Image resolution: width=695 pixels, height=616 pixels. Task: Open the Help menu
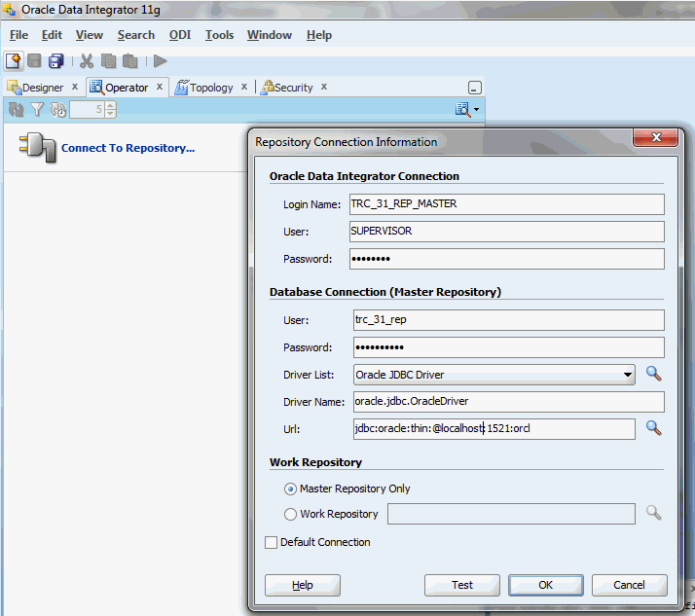tap(319, 35)
